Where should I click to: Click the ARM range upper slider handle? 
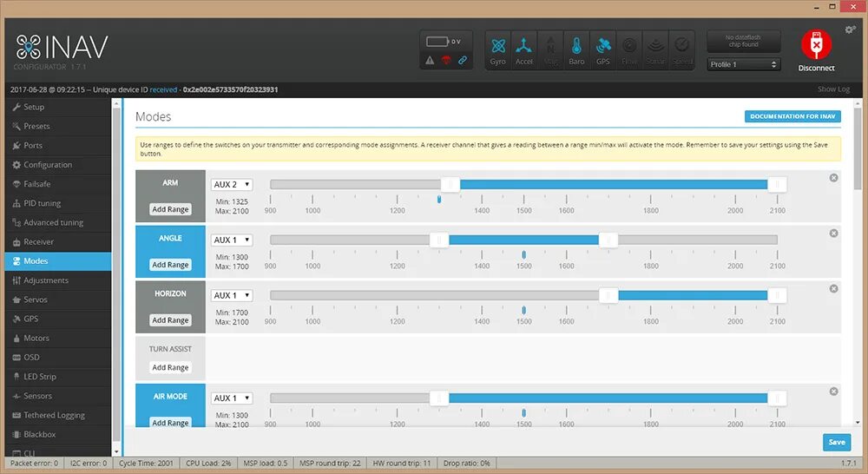tap(777, 184)
